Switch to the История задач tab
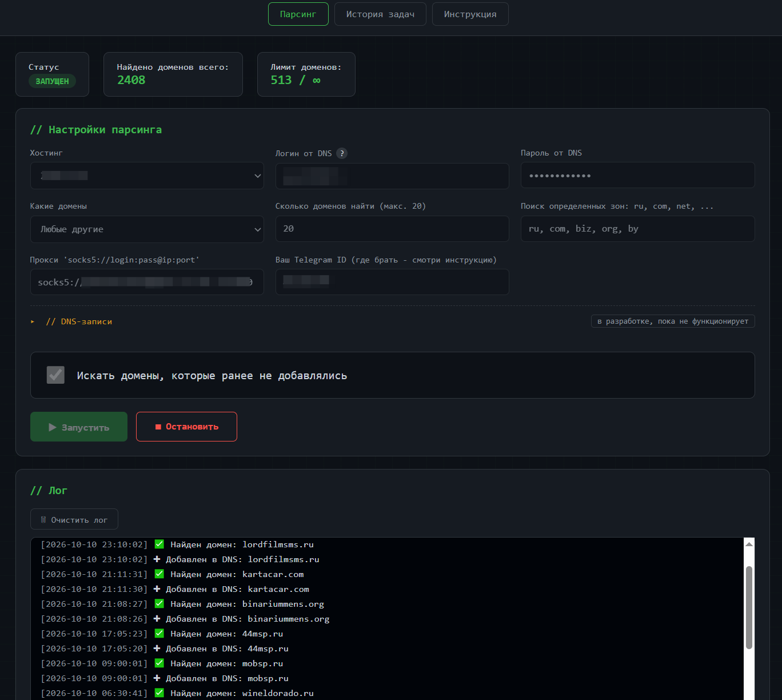The width and height of the screenshot is (782, 700). coord(380,14)
